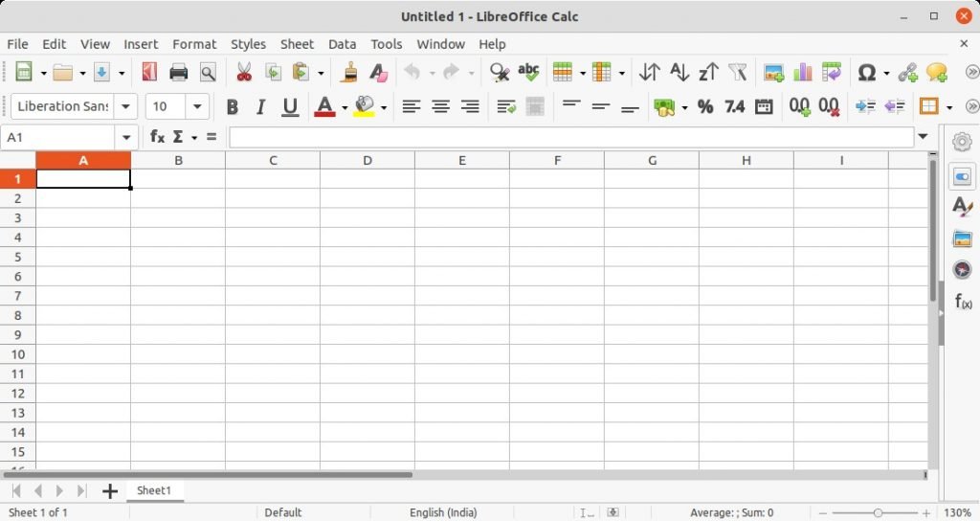The width and height of the screenshot is (980, 521).
Task: Expand the font name dropdown
Action: [x=125, y=106]
